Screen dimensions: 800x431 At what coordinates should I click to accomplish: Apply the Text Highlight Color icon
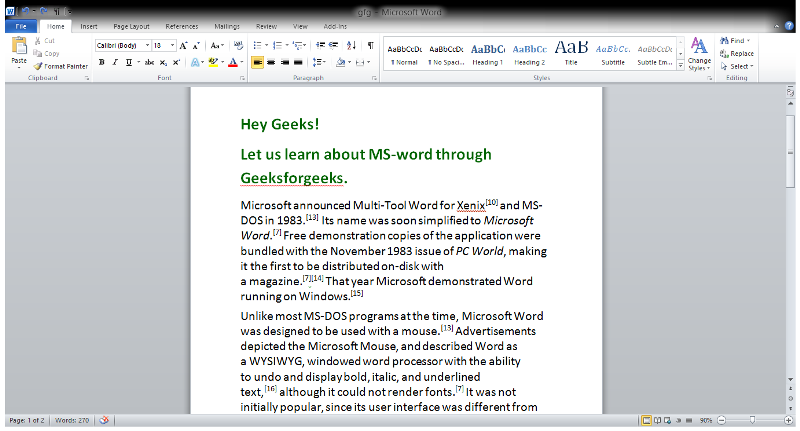coord(215,62)
